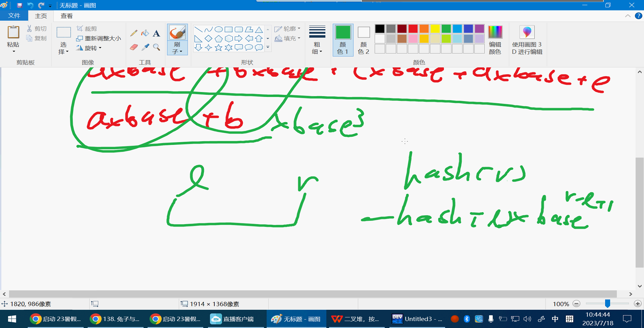Activate the Text tool
This screenshot has width=644, height=328.
(156, 33)
